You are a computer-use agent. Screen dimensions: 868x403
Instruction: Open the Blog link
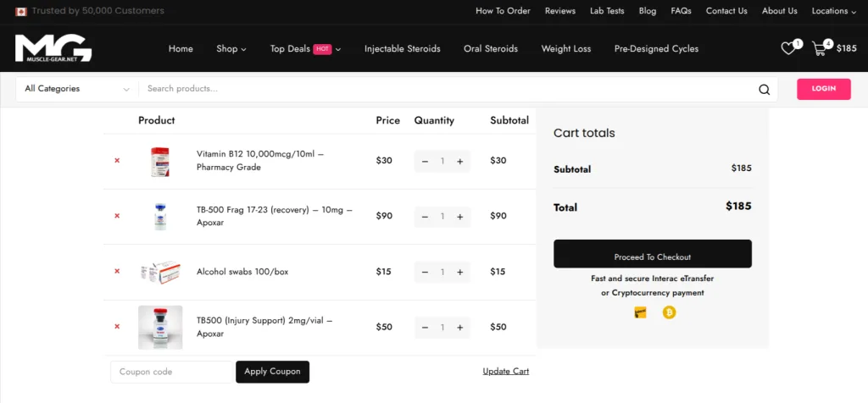click(x=648, y=11)
